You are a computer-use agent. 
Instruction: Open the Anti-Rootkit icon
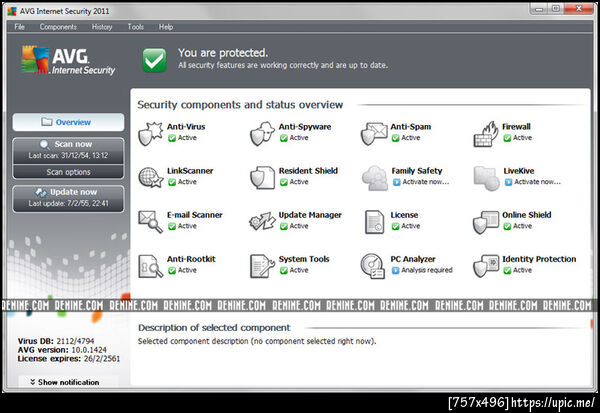coord(150,266)
